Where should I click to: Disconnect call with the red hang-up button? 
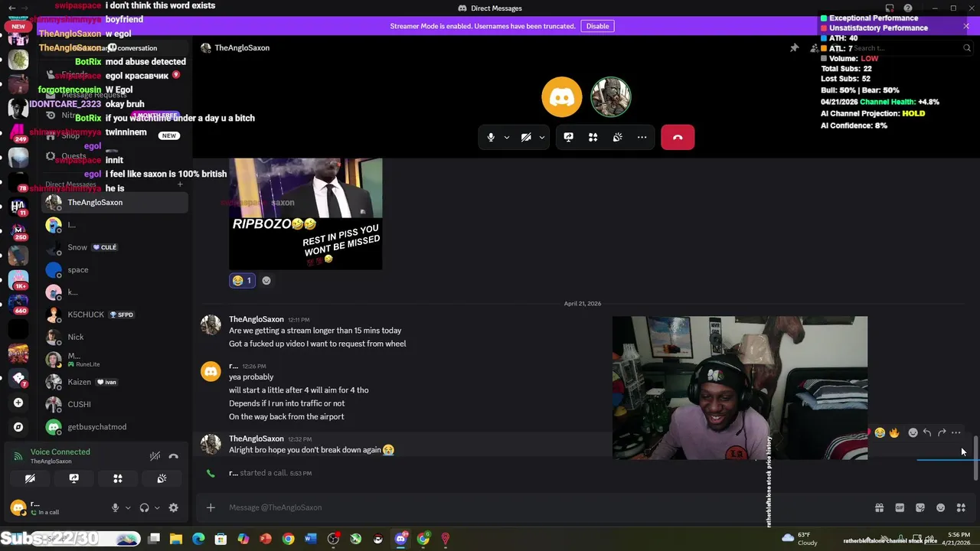tap(678, 137)
